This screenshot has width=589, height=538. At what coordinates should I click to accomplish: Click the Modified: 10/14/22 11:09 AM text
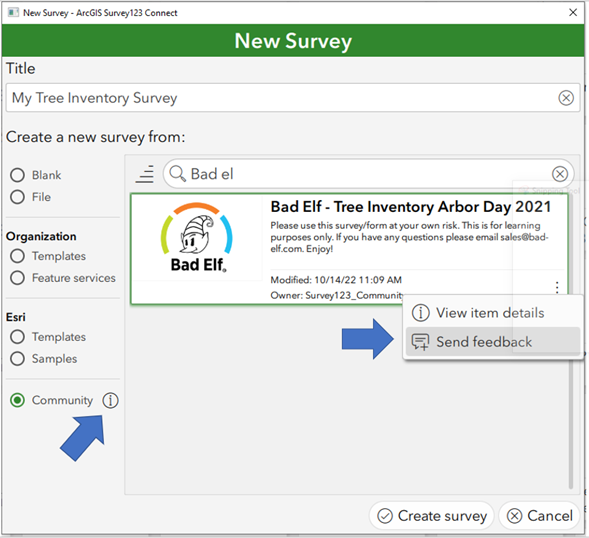pos(336,280)
